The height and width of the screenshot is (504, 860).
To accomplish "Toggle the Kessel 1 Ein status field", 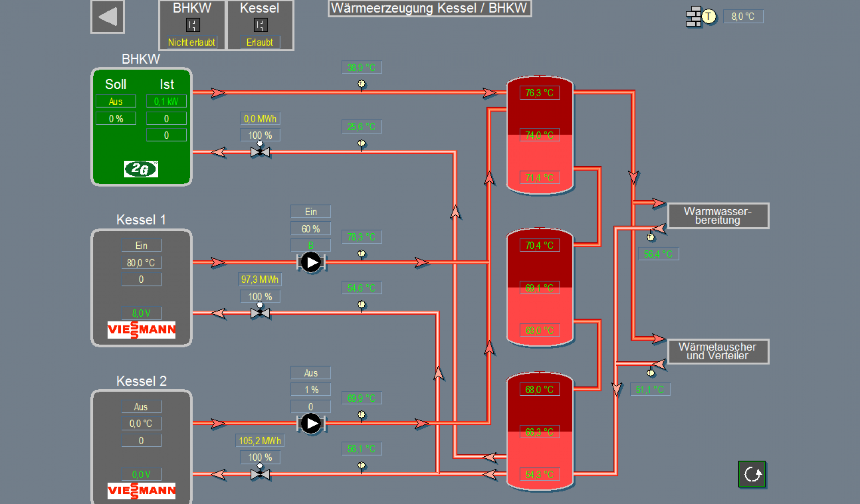I will (x=141, y=246).
